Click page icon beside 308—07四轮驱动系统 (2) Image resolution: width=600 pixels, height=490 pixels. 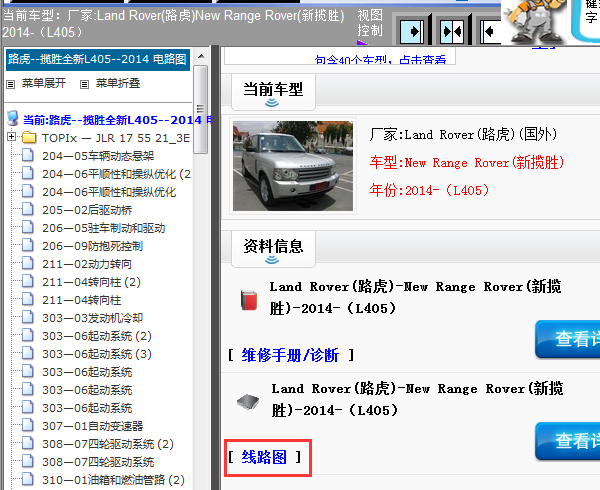(x=28, y=443)
